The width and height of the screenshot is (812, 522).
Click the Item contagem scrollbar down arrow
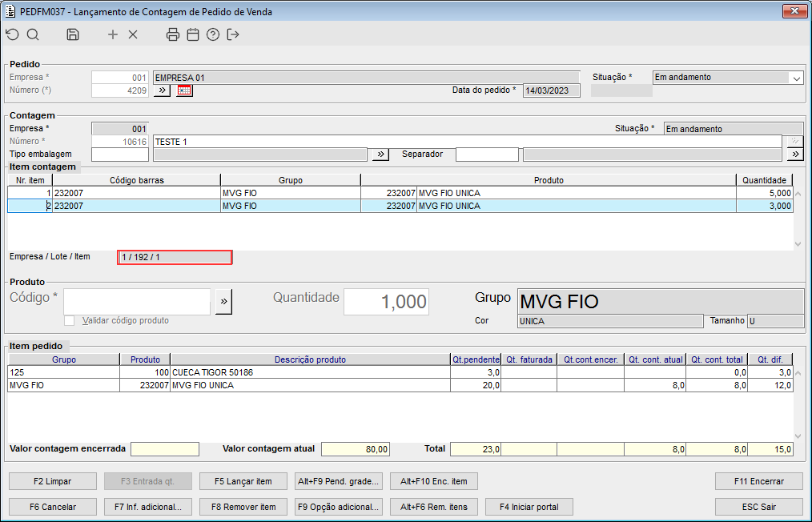pyautogui.click(x=798, y=243)
